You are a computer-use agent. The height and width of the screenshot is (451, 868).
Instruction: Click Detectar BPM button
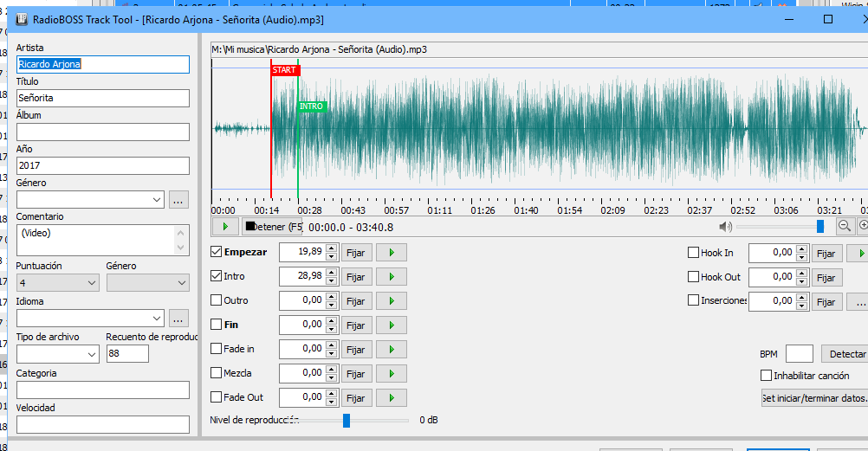click(845, 353)
